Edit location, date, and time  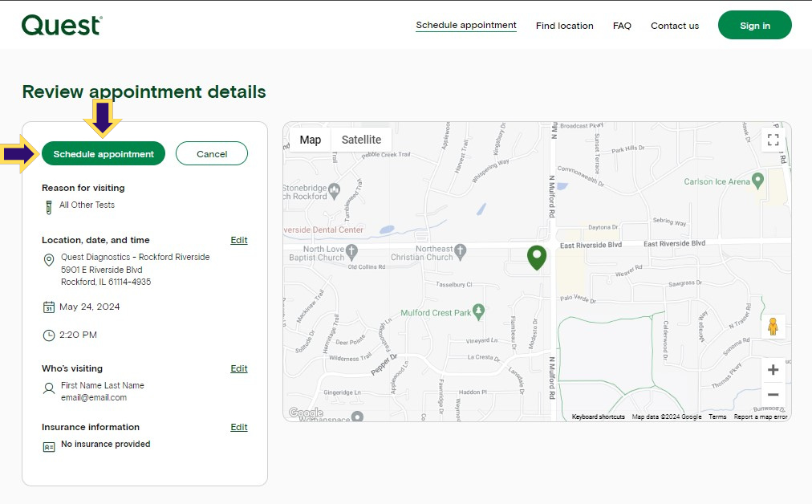point(239,240)
